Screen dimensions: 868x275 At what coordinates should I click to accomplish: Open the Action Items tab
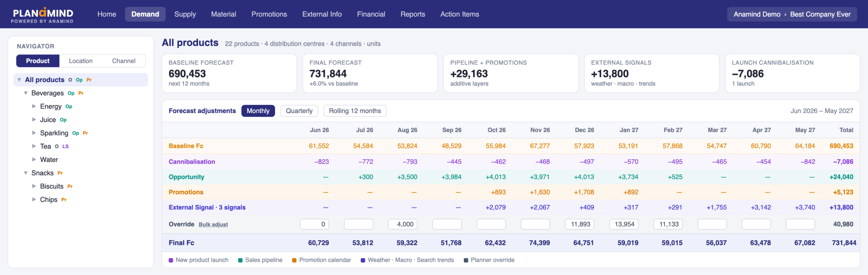click(459, 14)
